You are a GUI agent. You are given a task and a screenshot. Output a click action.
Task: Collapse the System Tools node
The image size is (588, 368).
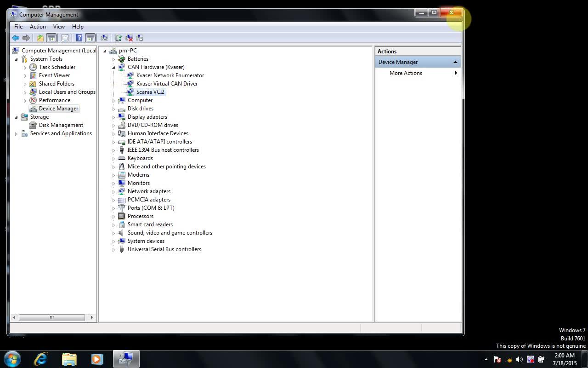pyautogui.click(x=17, y=59)
